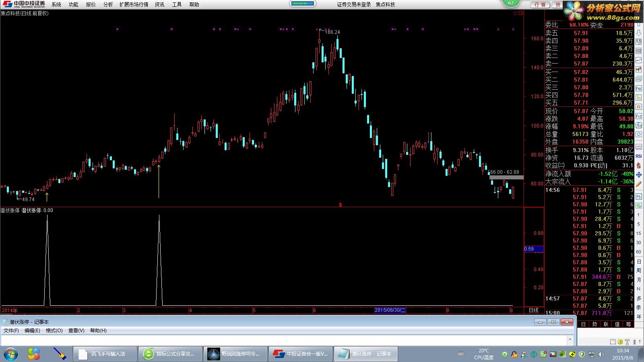Open the 功能 menu
This screenshot has width=644, height=362.
pyautogui.click(x=74, y=4)
